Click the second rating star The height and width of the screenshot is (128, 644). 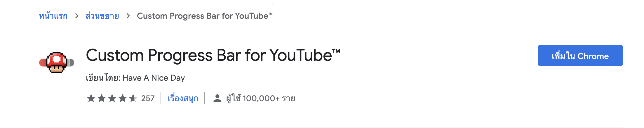102,98
